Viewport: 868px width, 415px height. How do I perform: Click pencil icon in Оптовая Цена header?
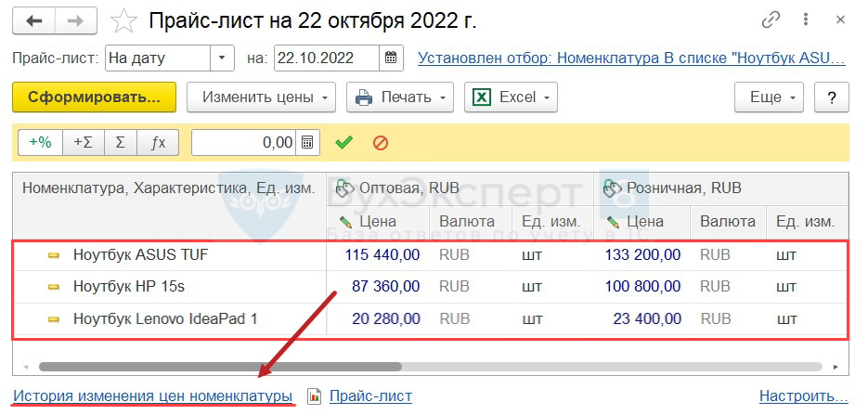tap(345, 222)
